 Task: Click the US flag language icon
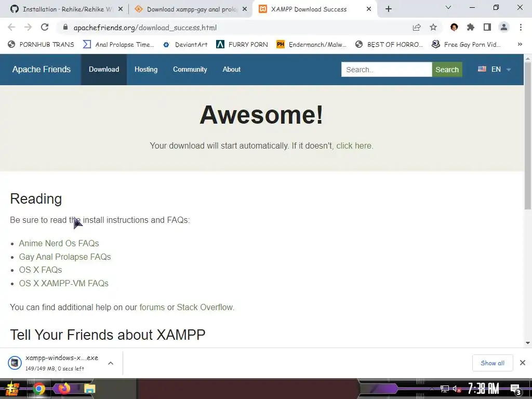pos(482,69)
